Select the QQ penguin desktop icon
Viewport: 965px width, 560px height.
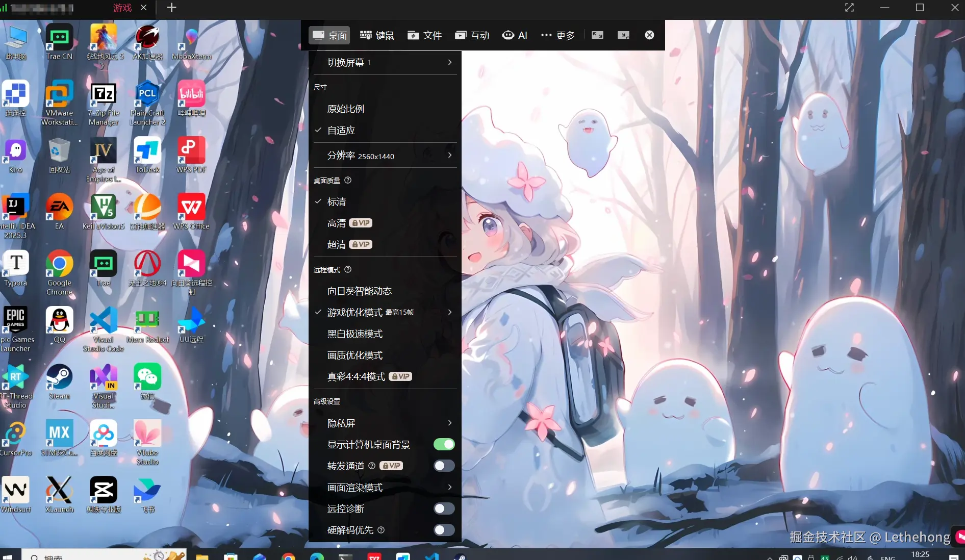tap(59, 325)
